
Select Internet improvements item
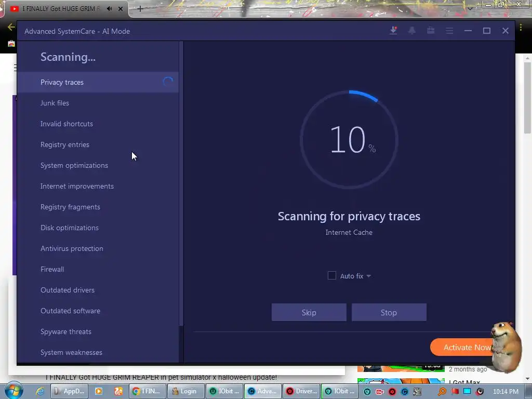coord(98,186)
